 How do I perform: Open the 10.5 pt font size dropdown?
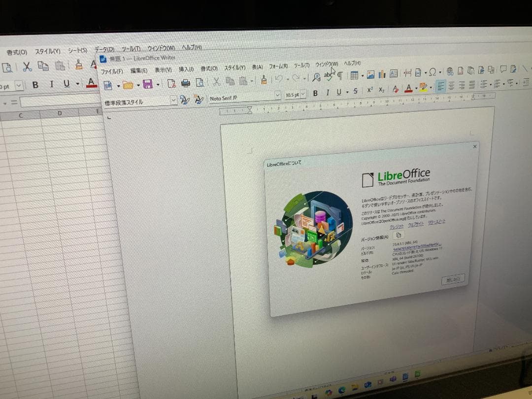coord(303,94)
